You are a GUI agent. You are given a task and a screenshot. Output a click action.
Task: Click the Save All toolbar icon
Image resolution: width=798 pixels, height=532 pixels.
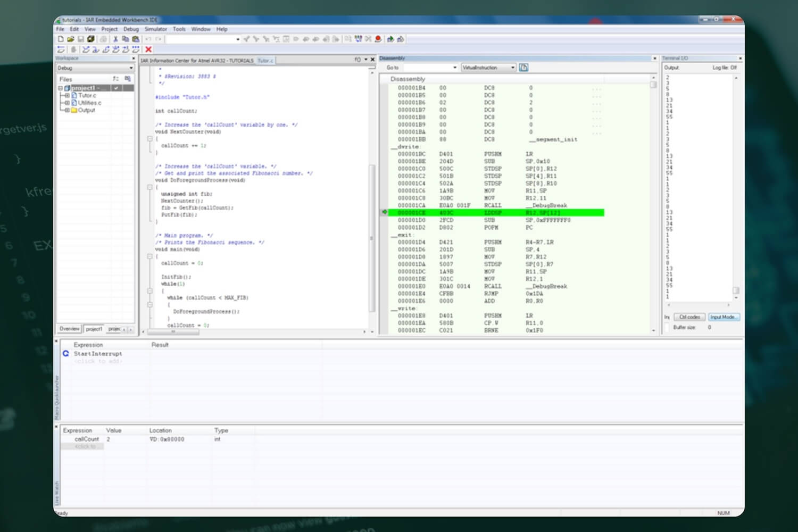(x=91, y=39)
